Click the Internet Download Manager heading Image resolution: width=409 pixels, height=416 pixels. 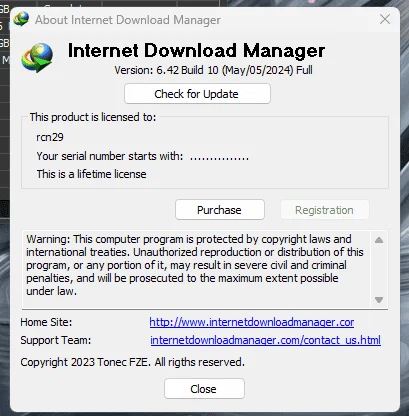pyautogui.click(x=196, y=50)
